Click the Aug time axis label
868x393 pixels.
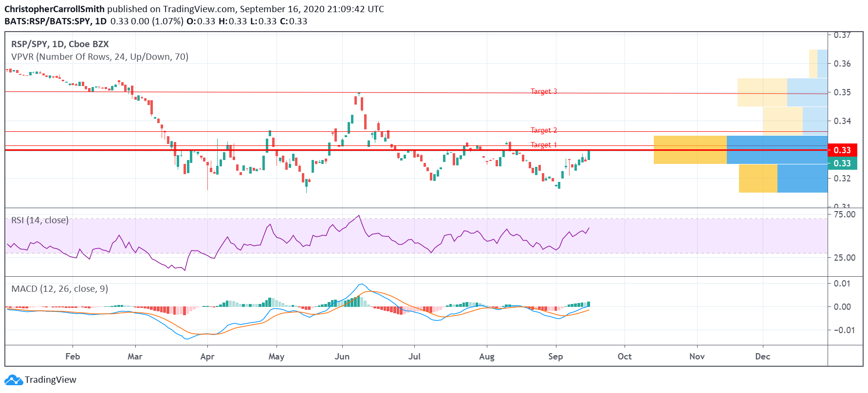coord(487,357)
